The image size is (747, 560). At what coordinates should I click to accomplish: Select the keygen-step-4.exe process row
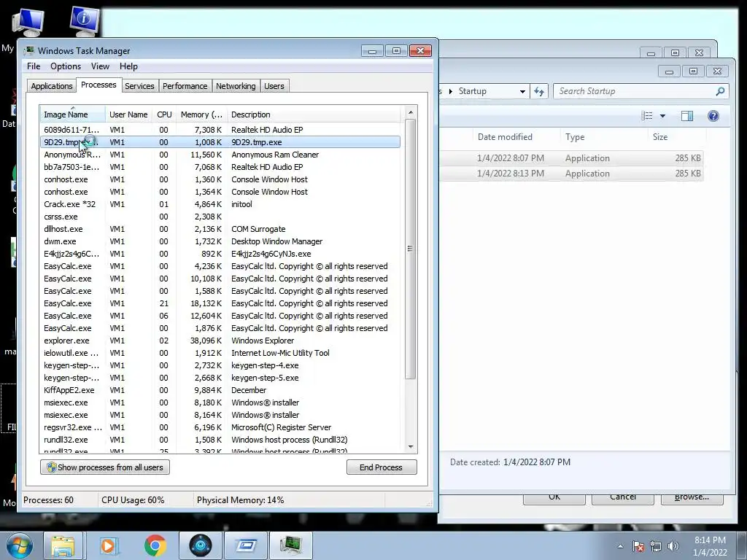(220, 365)
